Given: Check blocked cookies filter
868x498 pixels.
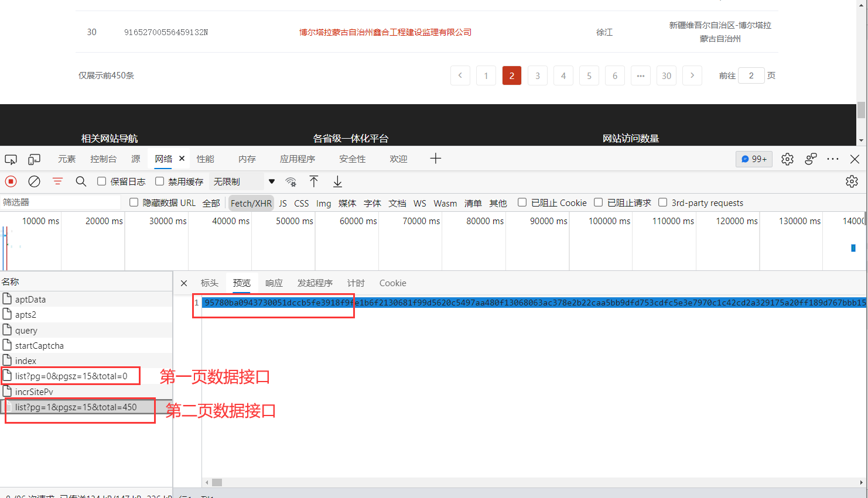Looking at the screenshot, I should (x=522, y=202).
